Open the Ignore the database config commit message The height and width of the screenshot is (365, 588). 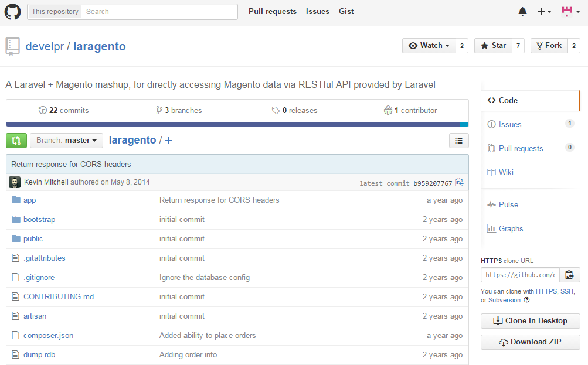coord(205,277)
